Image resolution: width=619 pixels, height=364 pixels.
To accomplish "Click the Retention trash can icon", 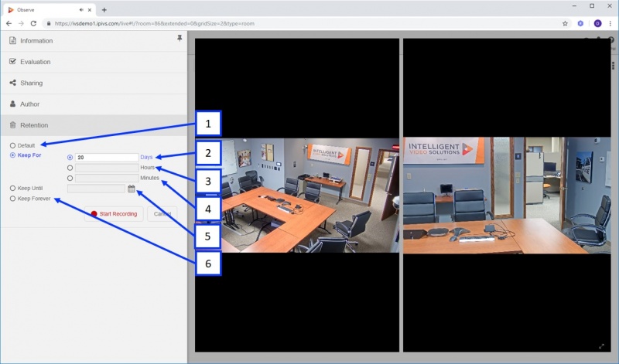I will pos(12,125).
